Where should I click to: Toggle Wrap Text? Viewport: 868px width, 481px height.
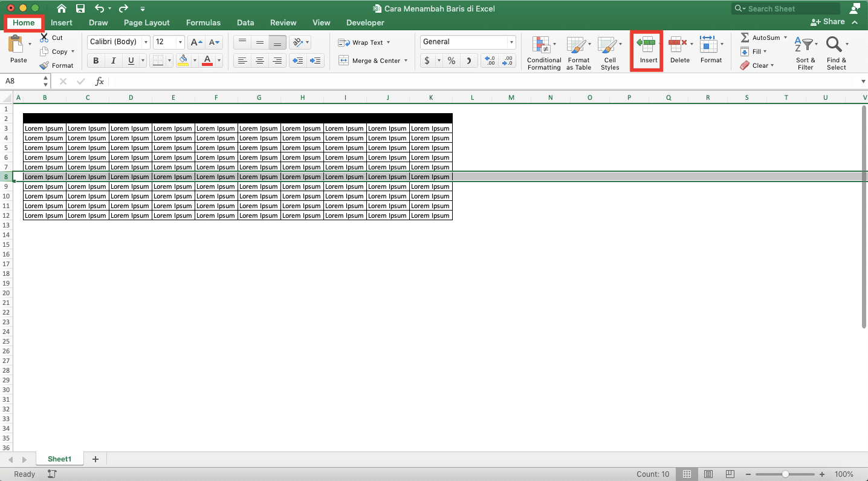click(363, 42)
